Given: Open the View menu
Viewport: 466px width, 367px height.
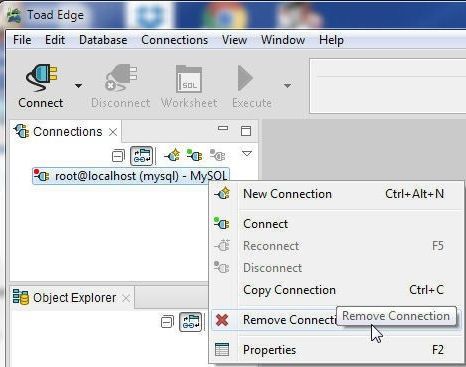Looking at the screenshot, I should pos(234,40).
